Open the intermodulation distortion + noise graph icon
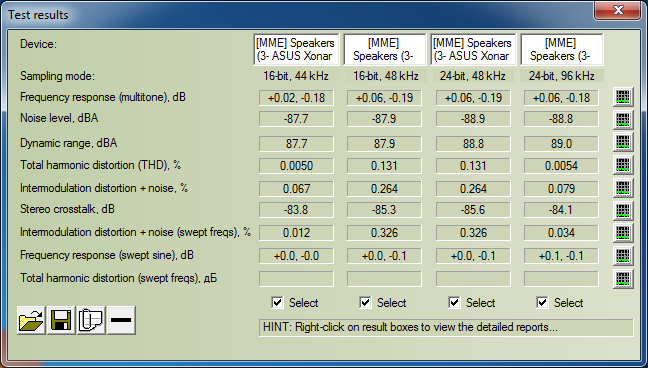This screenshot has height=368, width=648. (623, 188)
